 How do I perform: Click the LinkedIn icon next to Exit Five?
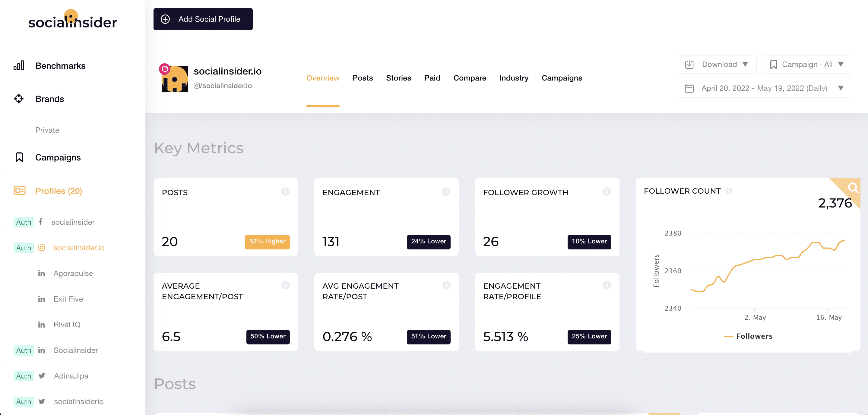41,299
